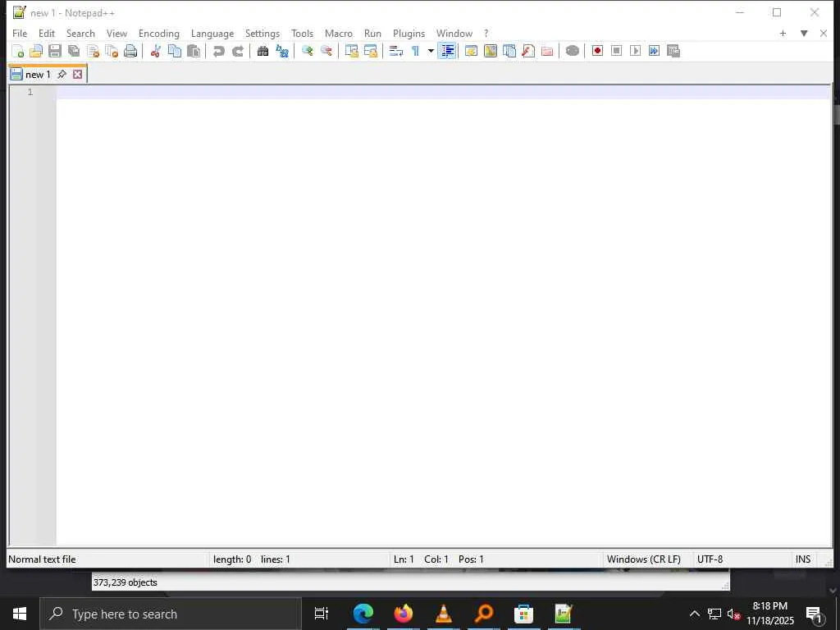840x630 pixels.
Task: Open the View menu
Action: coord(116,33)
